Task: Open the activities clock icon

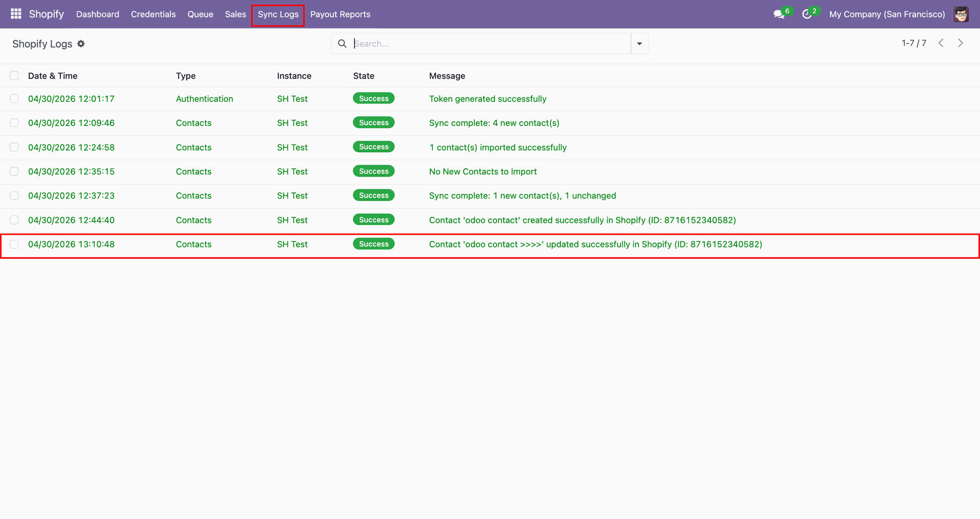Action: [x=807, y=14]
